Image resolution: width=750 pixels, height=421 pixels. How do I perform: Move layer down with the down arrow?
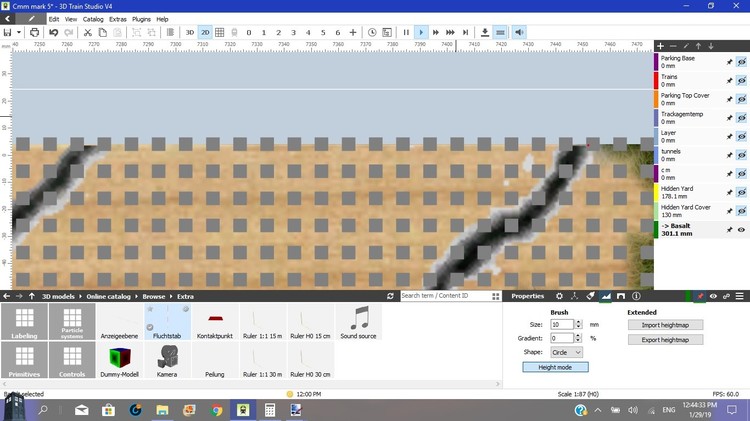tap(711, 46)
